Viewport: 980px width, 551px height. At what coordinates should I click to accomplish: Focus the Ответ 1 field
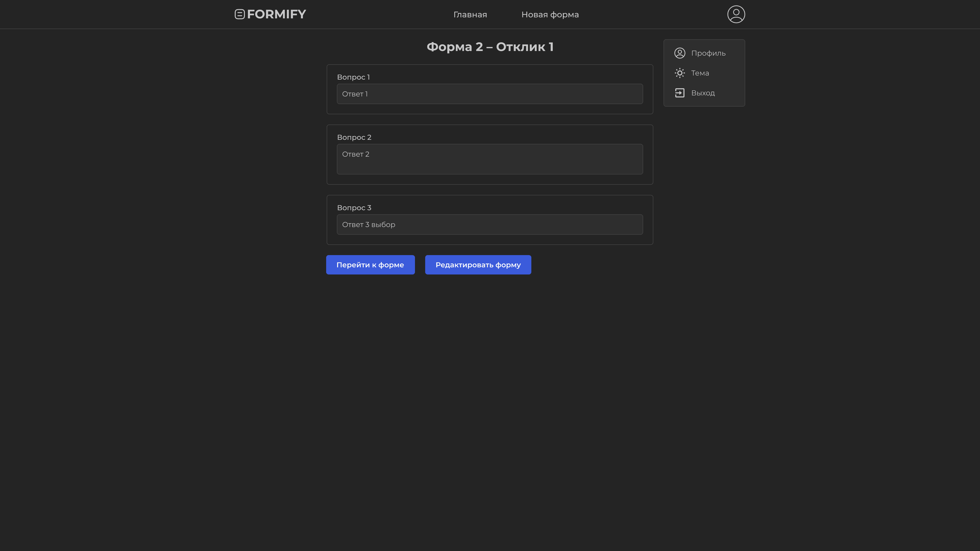click(490, 94)
